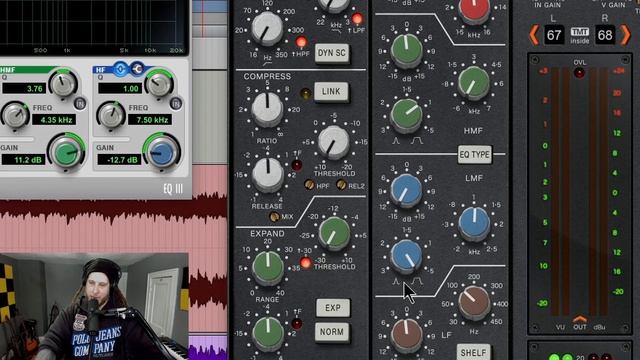Click the OVL overload indicator LED
This screenshot has height=360, width=640.
click(579, 73)
